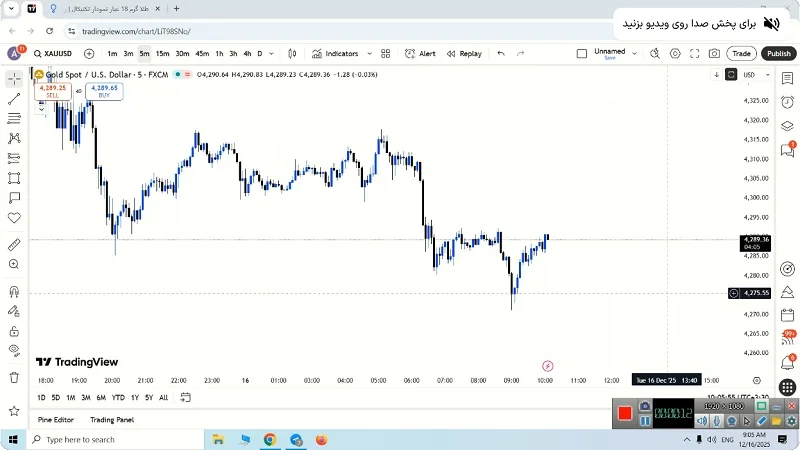
Task: Take a chart snapshot with camera icon
Action: [x=714, y=54]
